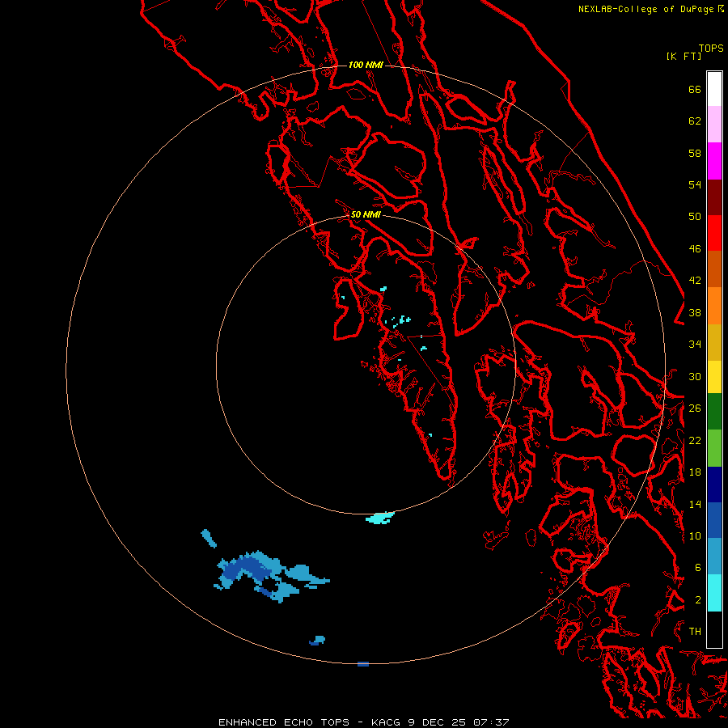The width and height of the screenshot is (728, 728).
Task: Click the 9 DEC 25 date text
Action: (438, 722)
